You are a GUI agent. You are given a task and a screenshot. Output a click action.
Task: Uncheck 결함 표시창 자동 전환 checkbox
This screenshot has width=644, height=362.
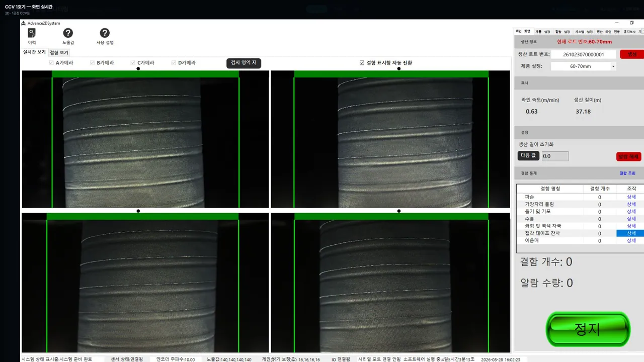362,63
